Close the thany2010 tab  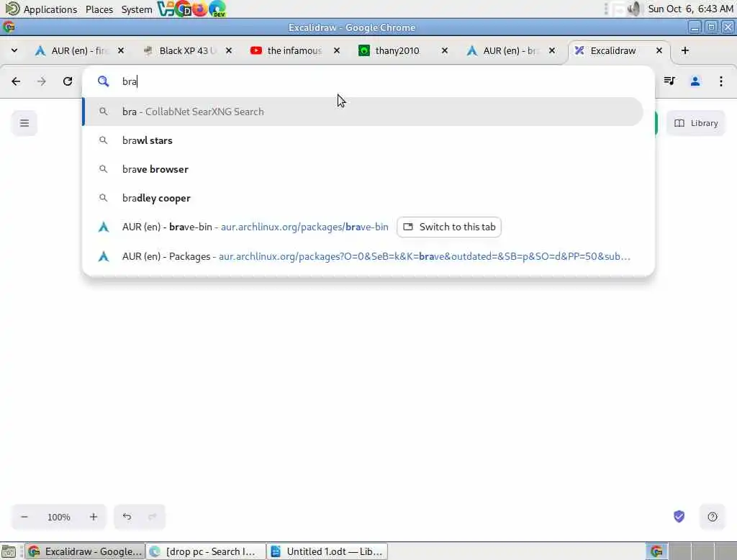pyautogui.click(x=445, y=50)
